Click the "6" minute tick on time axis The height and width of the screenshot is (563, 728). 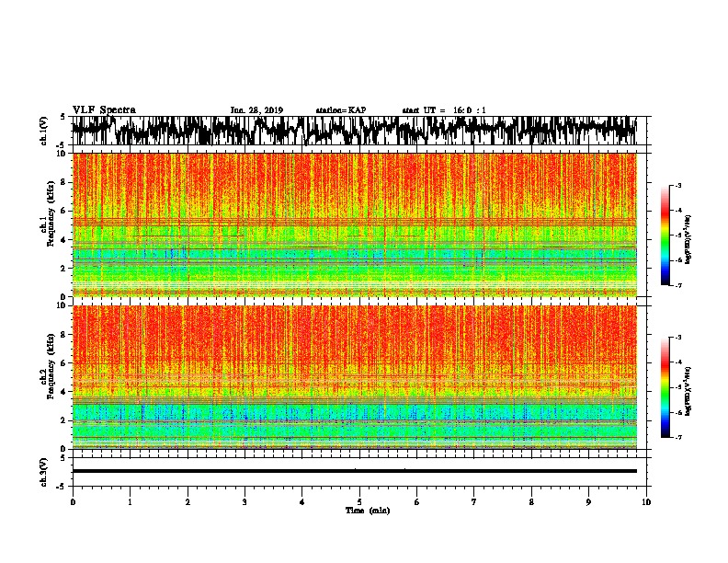[x=417, y=502]
